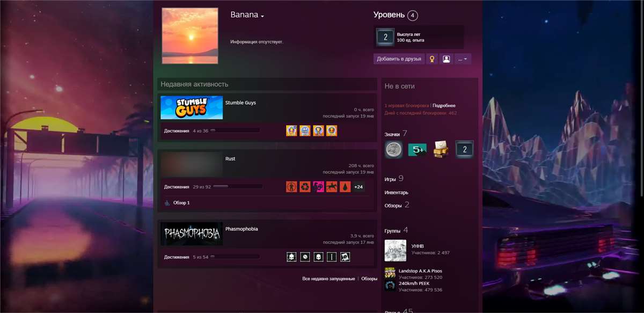
Task: Open the more actions "..." dropdown
Action: coord(463,59)
